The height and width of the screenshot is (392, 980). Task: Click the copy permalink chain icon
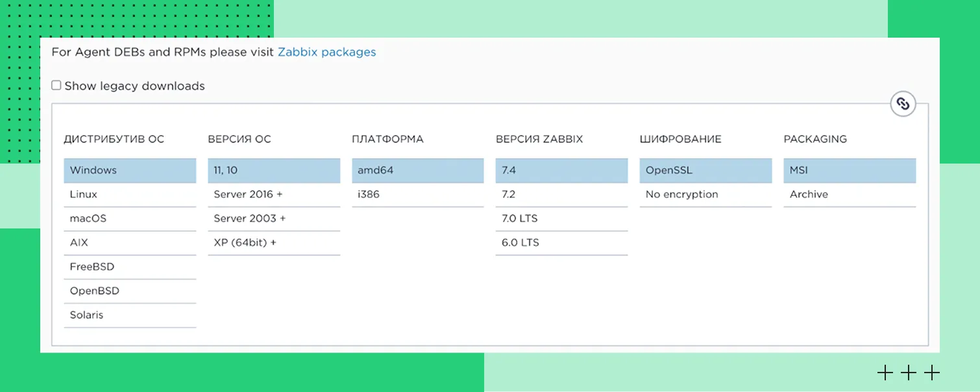902,103
